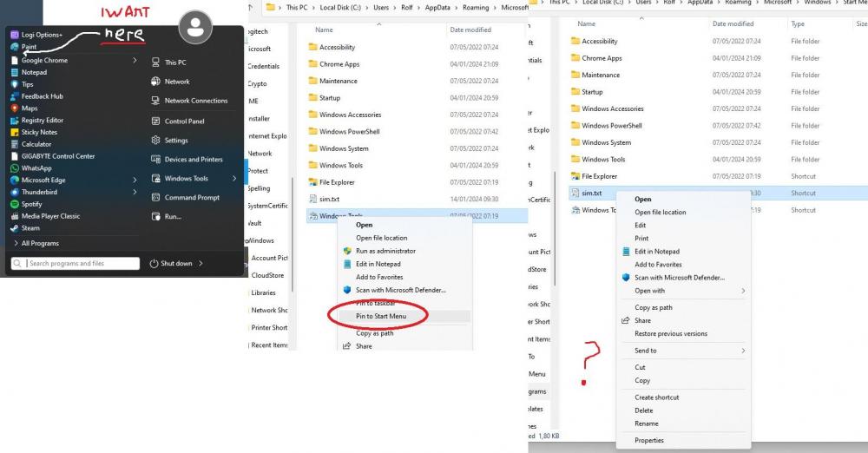Click All Programs in the Start menu
Viewport: 868px width, 453px height.
click(40, 244)
